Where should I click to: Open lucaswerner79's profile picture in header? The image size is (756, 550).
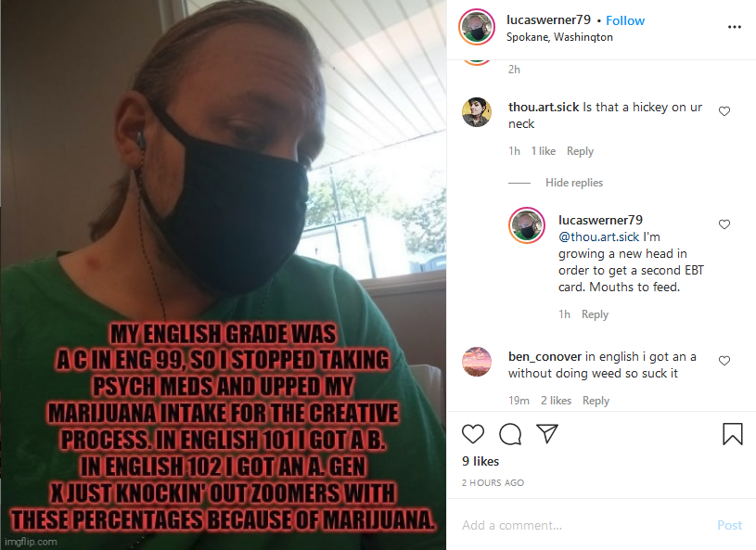tap(477, 27)
